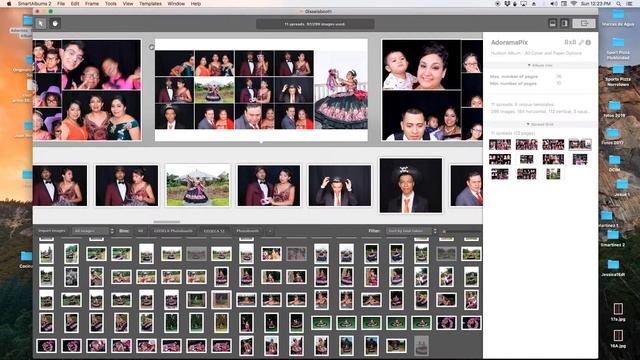
Task: Open the SmartAlbums 2 application menu
Action: pyautogui.click(x=34, y=4)
